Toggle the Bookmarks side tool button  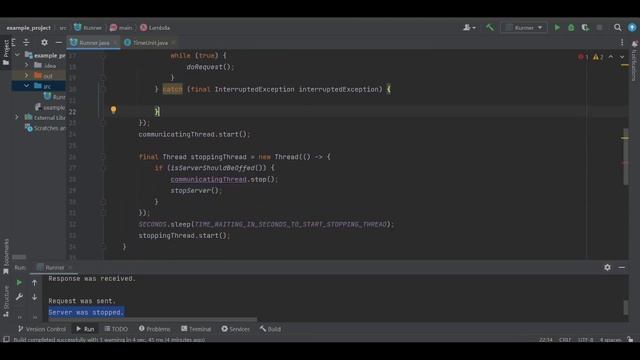[x=6, y=256]
